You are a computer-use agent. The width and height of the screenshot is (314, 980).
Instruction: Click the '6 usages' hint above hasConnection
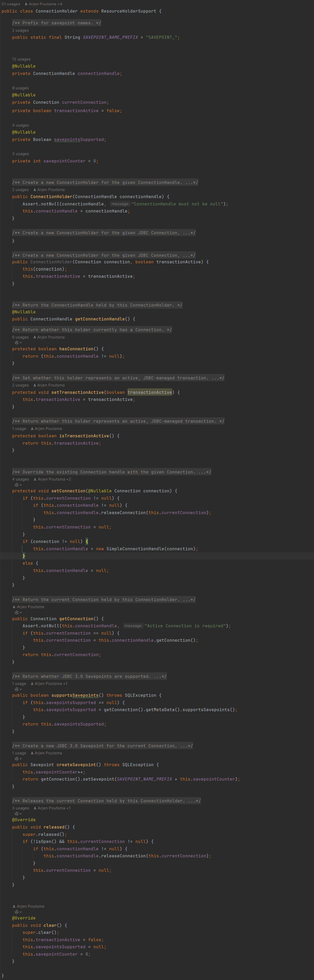click(20, 337)
